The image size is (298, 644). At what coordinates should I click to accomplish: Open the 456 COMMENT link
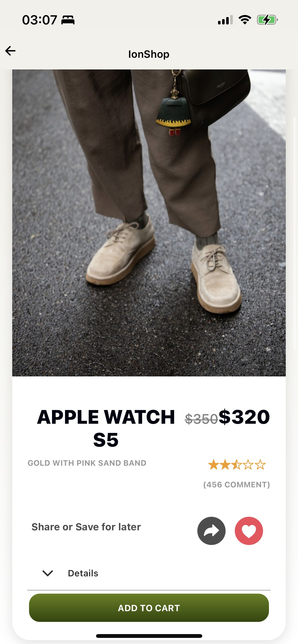237,485
